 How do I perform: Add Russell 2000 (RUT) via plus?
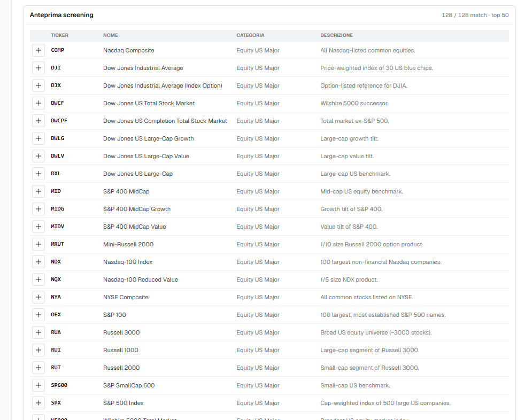click(38, 368)
